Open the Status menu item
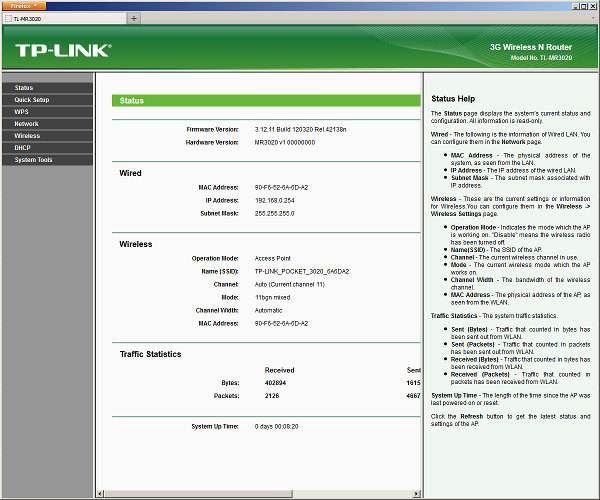The width and height of the screenshot is (600, 500). 24,88
